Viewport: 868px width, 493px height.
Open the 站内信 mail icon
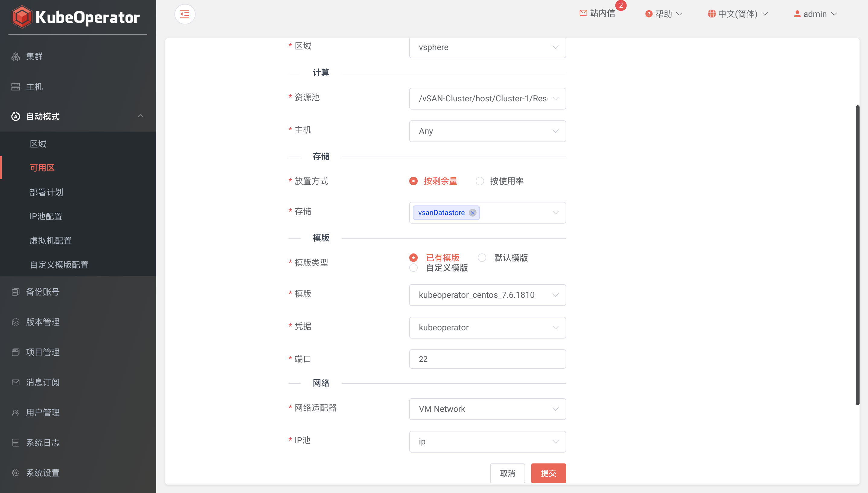(583, 13)
